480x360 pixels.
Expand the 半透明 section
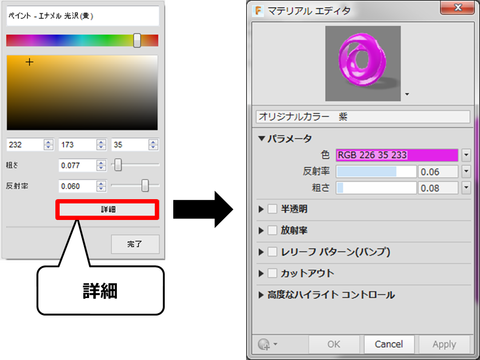(261, 209)
